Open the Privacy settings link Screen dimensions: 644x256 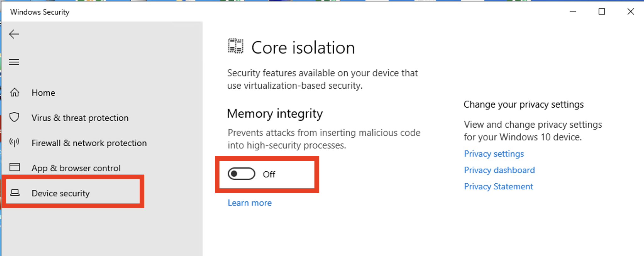[x=494, y=154]
